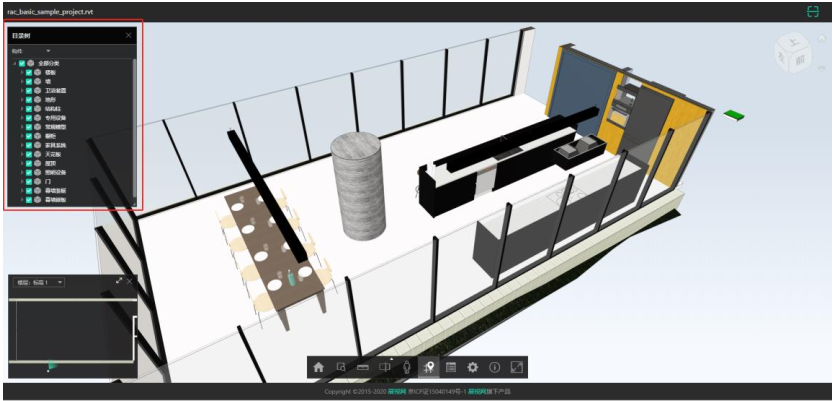Expand the first tree category under 全部分类
833x401 pixels.
[x=22, y=72]
